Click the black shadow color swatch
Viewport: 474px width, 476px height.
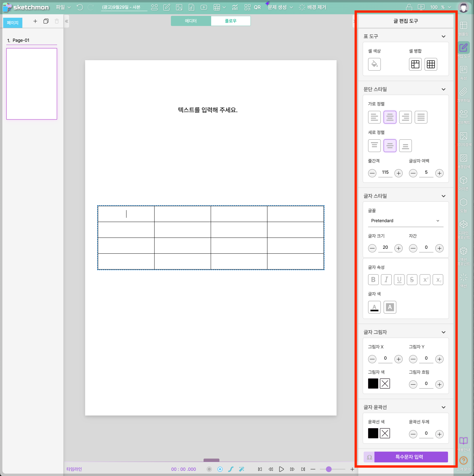point(373,384)
